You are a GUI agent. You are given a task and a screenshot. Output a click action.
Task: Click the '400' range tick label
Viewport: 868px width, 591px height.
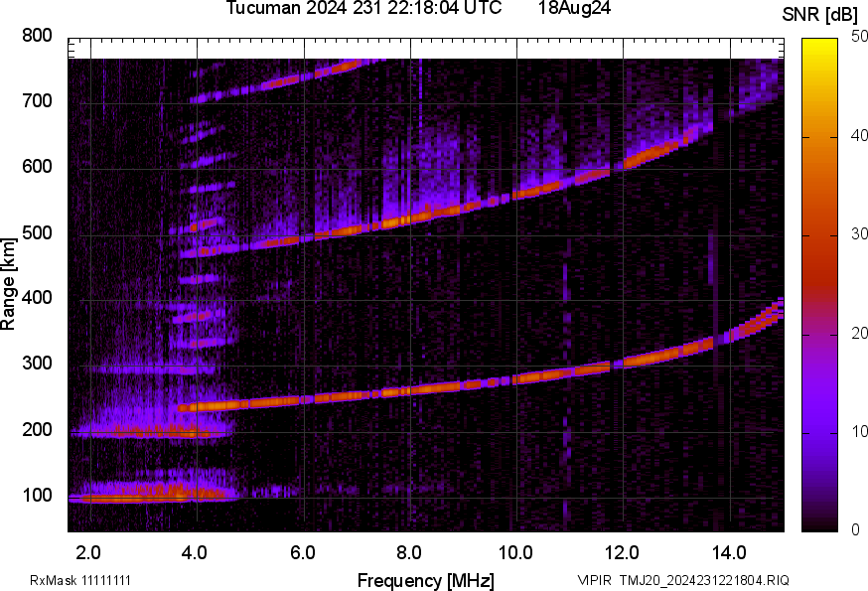coord(37,298)
